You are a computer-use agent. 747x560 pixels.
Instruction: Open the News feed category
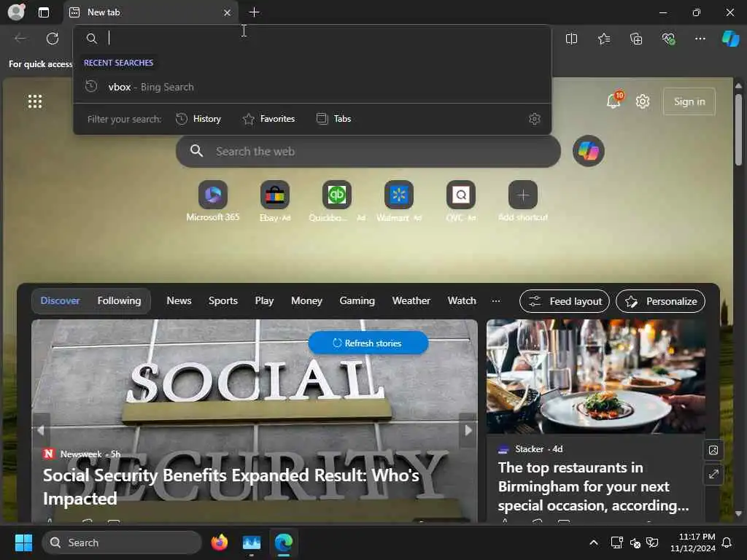click(x=179, y=301)
